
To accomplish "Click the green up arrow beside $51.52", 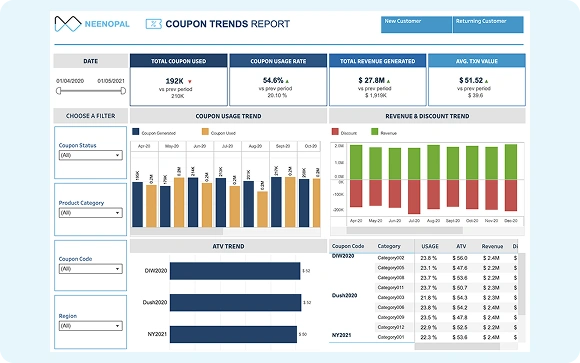I will pyautogui.click(x=486, y=81).
